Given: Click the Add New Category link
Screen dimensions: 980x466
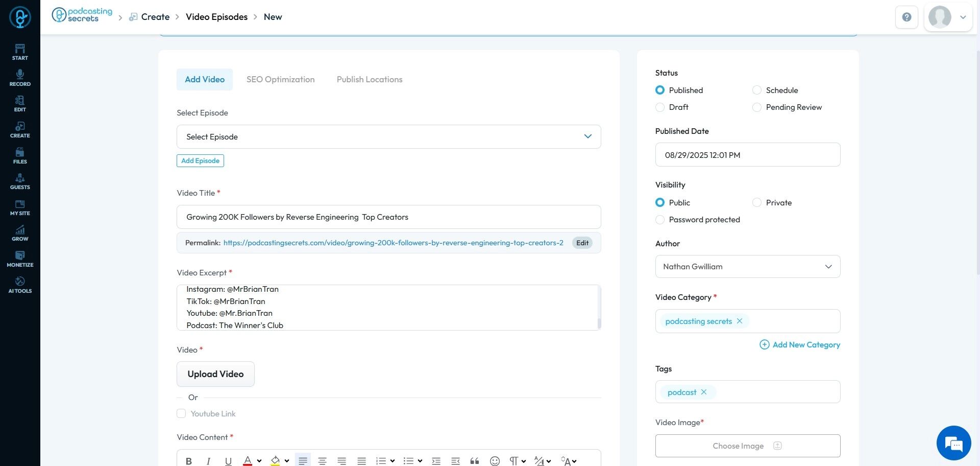Looking at the screenshot, I should tap(800, 344).
